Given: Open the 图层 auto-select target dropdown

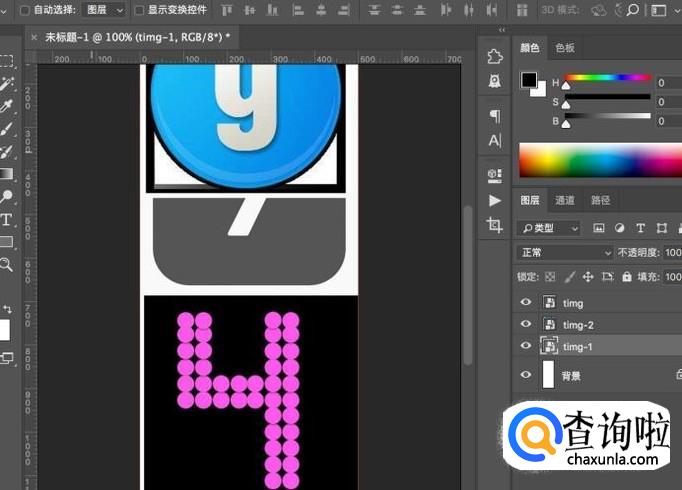Looking at the screenshot, I should tap(104, 10).
